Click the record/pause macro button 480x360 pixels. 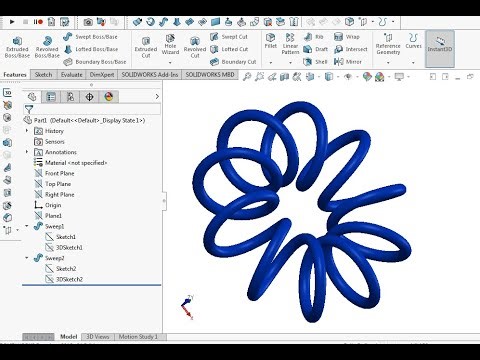(38, 22)
